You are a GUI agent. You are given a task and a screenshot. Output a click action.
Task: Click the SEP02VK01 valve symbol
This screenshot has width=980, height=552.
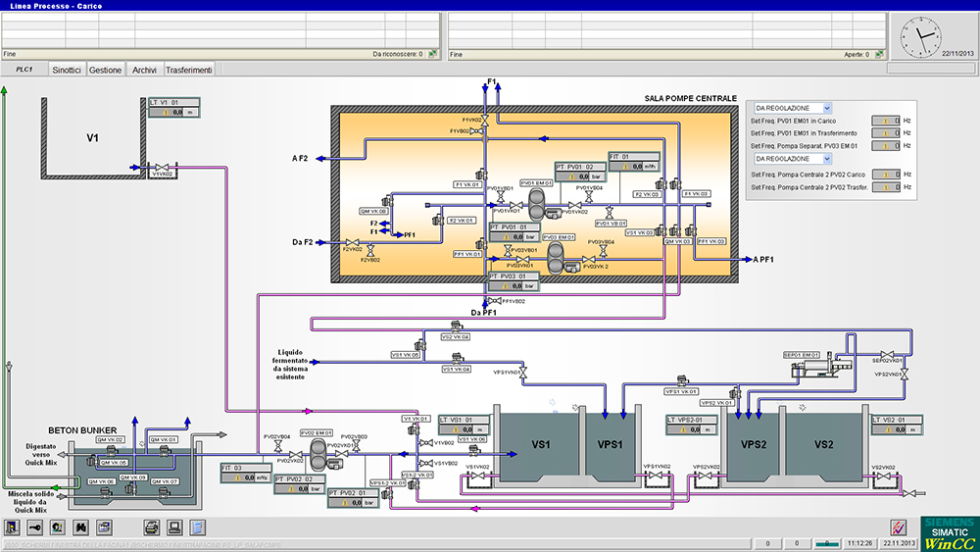point(887,354)
